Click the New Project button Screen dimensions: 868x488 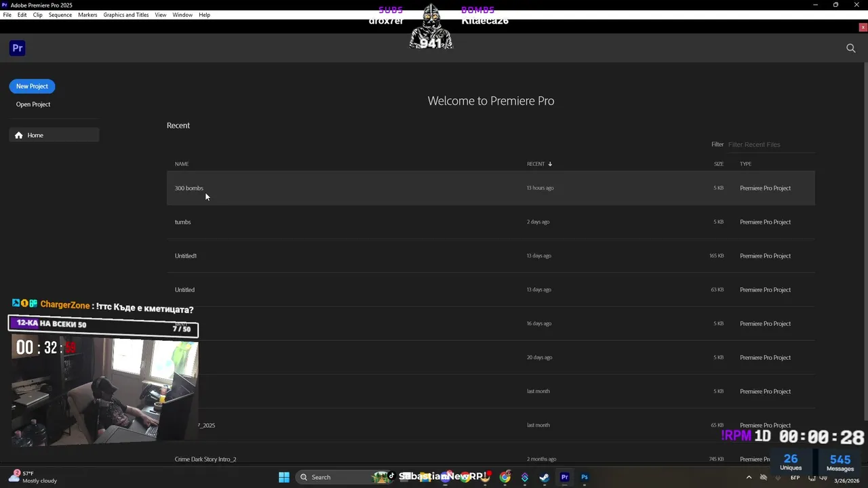32,86
